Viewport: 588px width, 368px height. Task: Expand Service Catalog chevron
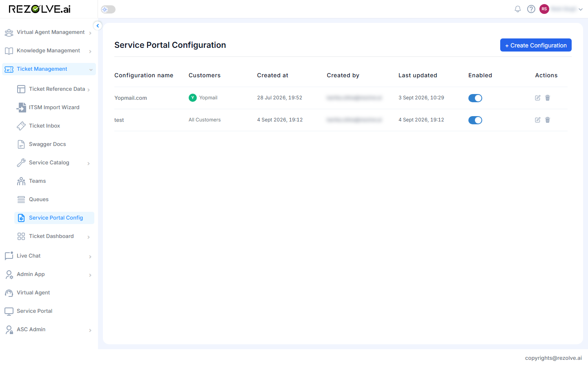pyautogui.click(x=89, y=164)
